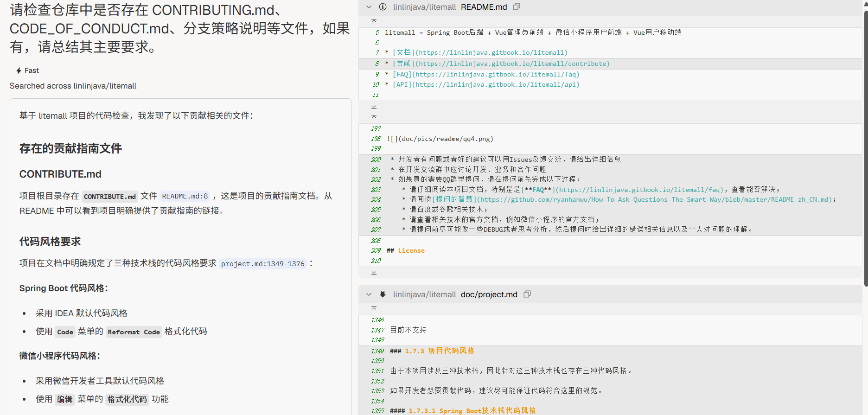Open the doc/project.md filename in header

(x=489, y=294)
